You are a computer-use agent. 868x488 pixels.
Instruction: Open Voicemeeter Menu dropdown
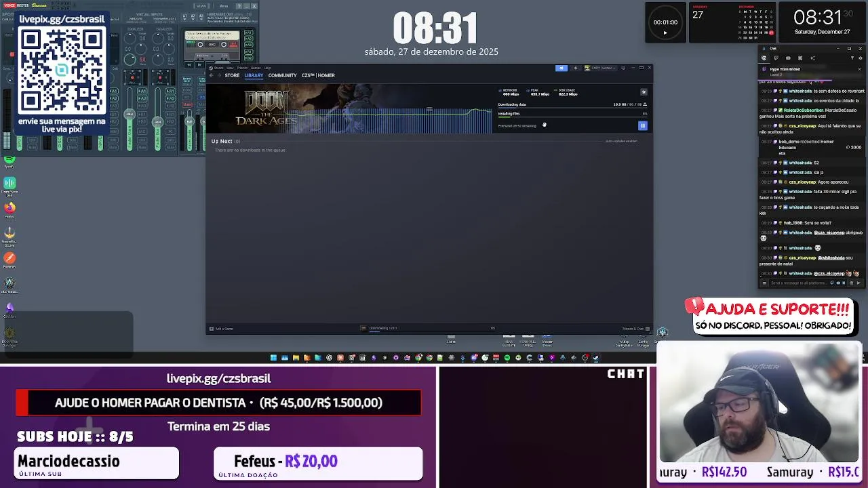(224, 6)
